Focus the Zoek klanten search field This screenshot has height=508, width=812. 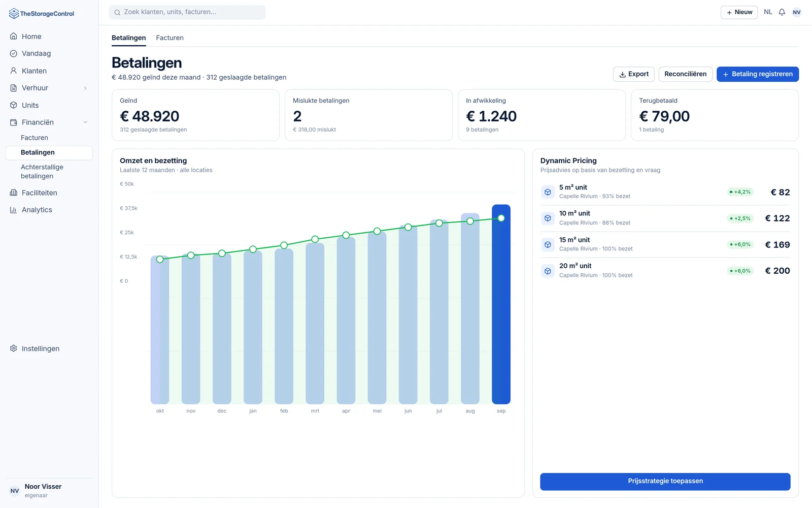point(187,12)
